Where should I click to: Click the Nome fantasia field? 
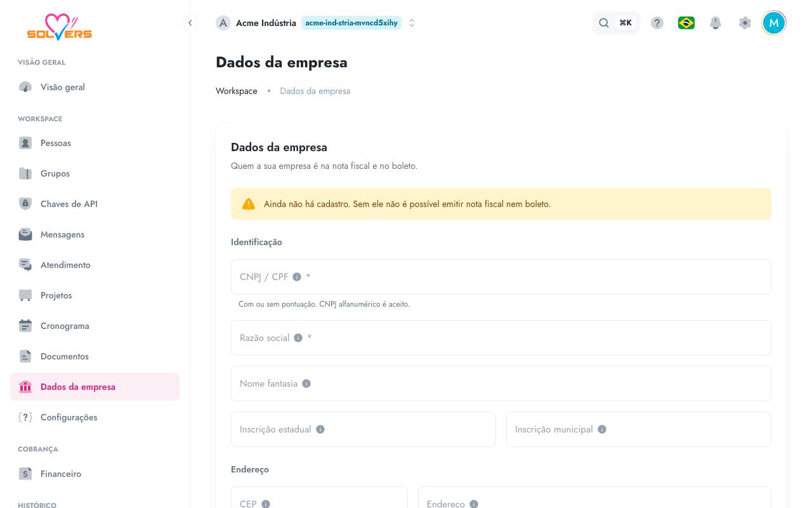click(501, 384)
